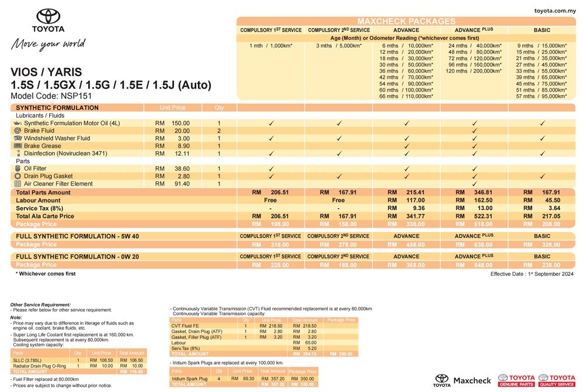Click the RM 38.60 oil filter price
Image resolution: width=584 pixels, height=392 pixels.
172,169
